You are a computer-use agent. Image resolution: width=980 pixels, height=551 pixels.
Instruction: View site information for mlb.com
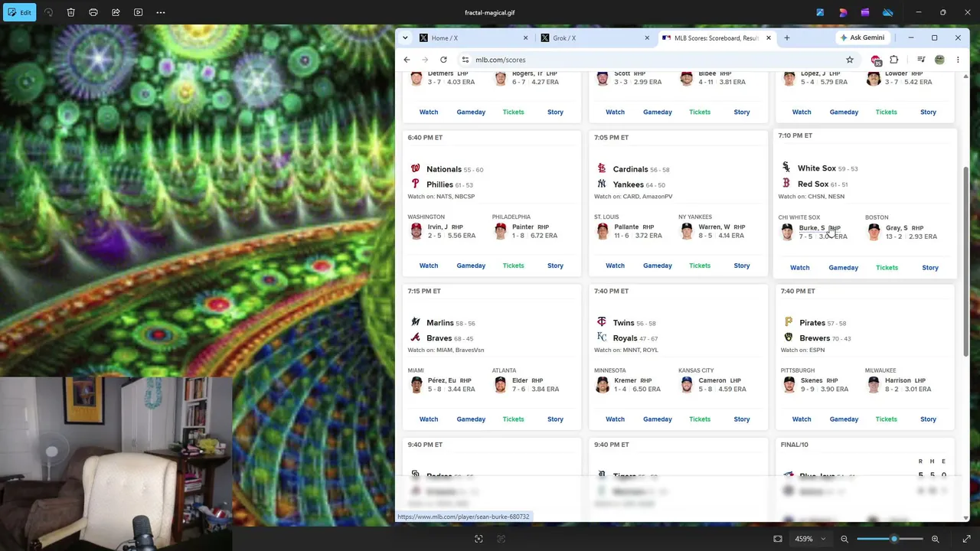point(465,60)
